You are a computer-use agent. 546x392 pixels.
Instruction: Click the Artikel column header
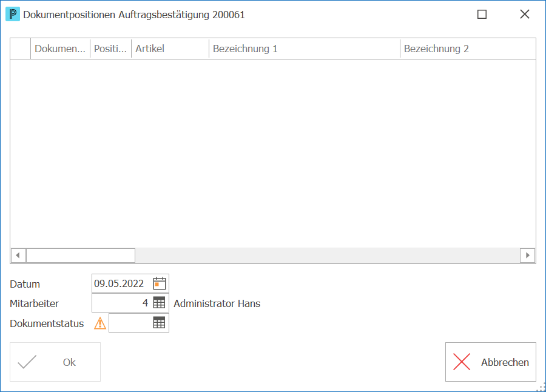170,49
